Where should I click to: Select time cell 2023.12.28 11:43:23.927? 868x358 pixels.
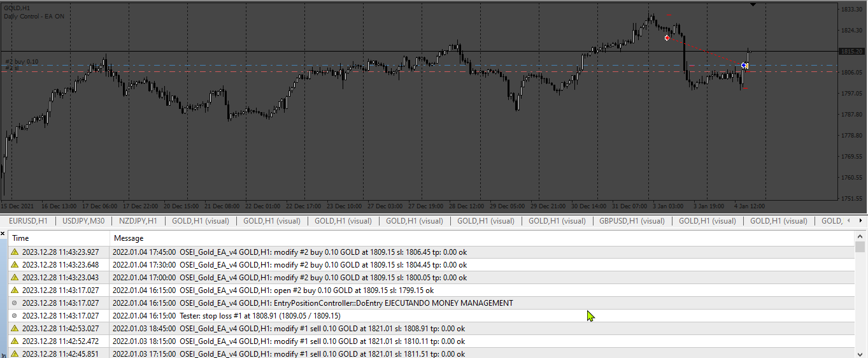[x=60, y=252]
